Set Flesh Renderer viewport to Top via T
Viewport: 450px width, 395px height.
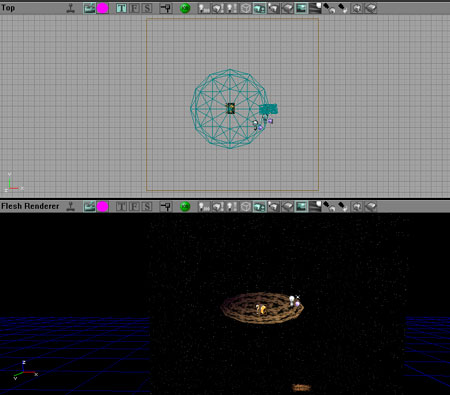click(x=121, y=207)
